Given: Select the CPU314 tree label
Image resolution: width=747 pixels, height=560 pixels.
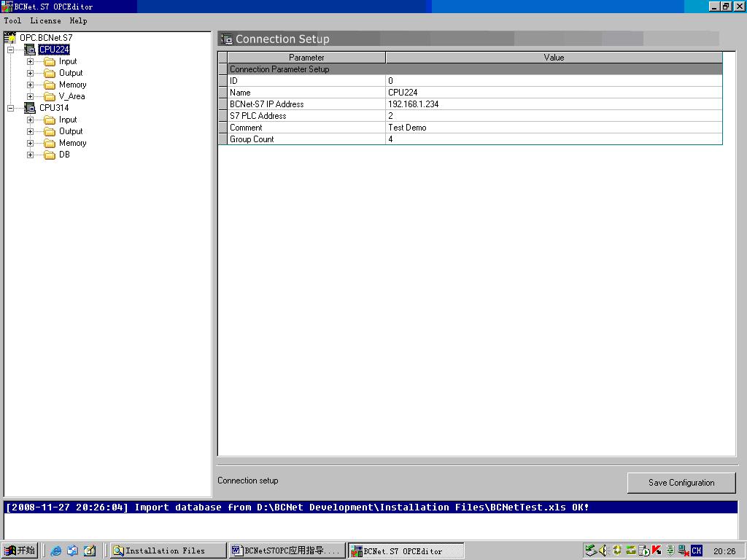Looking at the screenshot, I should [x=54, y=108].
